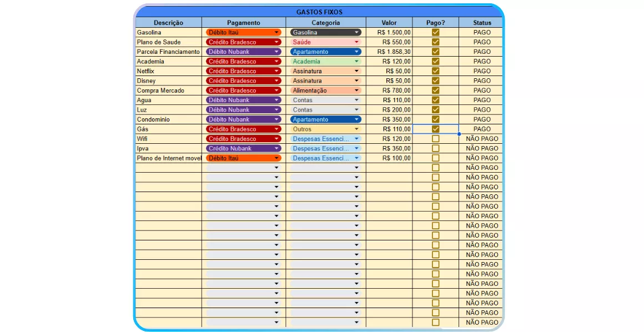Open the first empty Pagamento dropdown
The image size is (644, 332).
pyautogui.click(x=276, y=168)
